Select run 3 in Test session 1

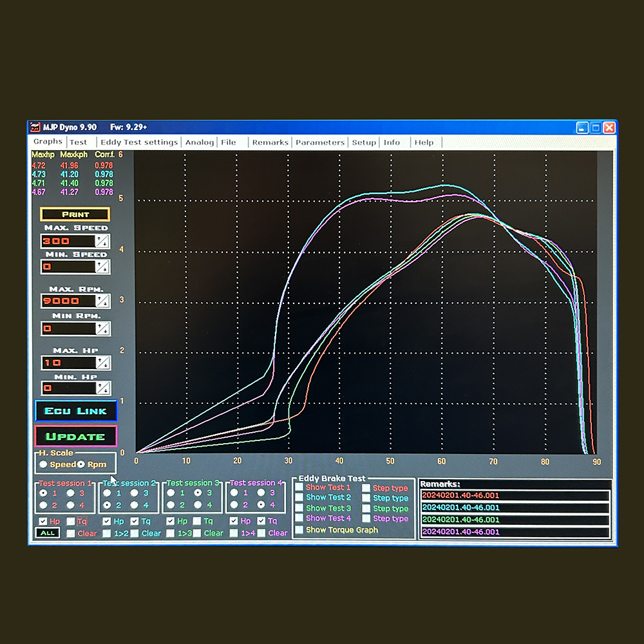coord(71,493)
